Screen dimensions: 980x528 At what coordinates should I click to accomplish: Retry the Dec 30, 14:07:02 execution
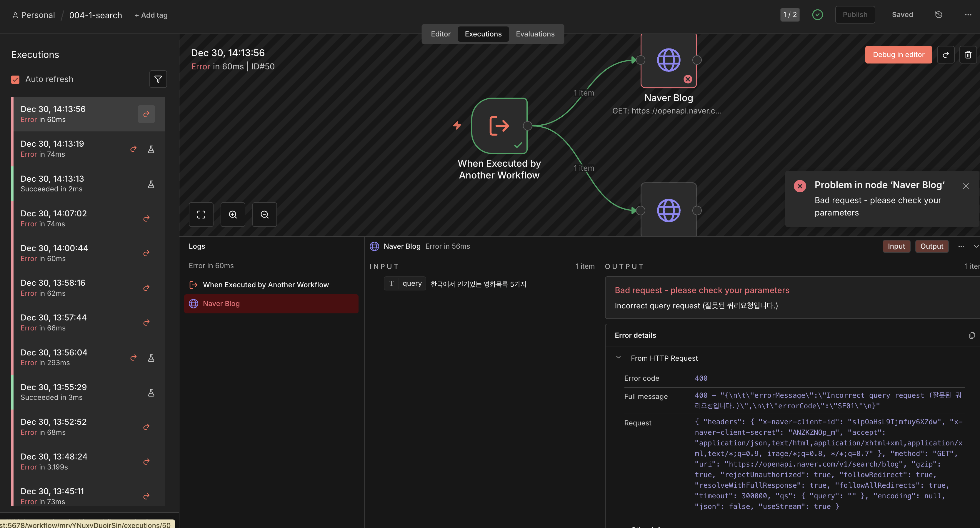tap(146, 218)
